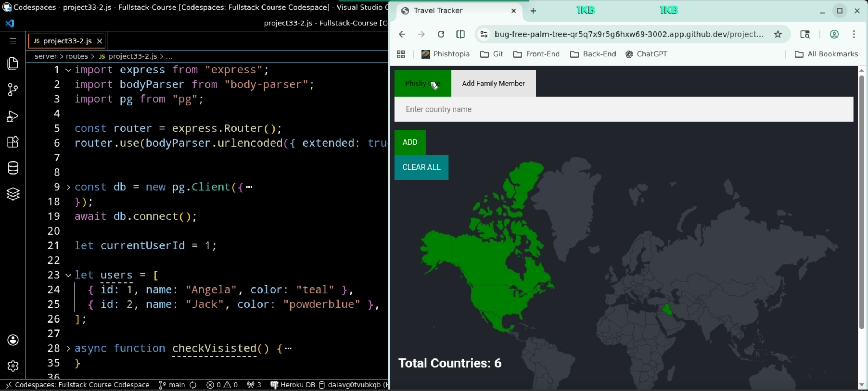Click the web page vertical scrollbar
The height and width of the screenshot is (391, 868).
point(861,203)
